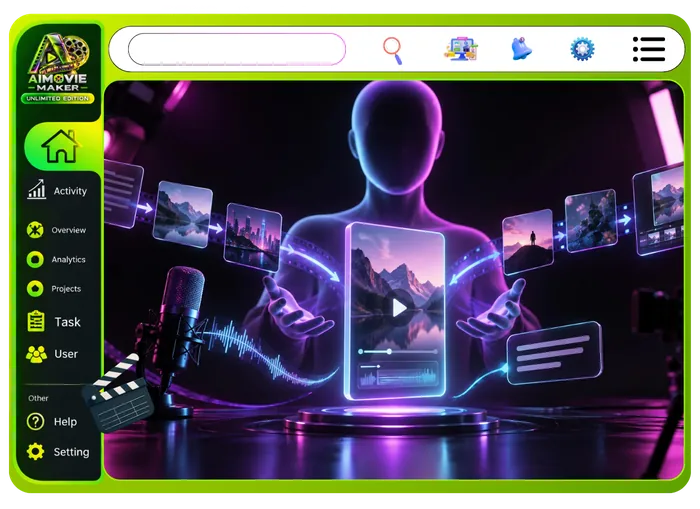Open the hamburger list menu
700x509 pixels.
[x=649, y=49]
